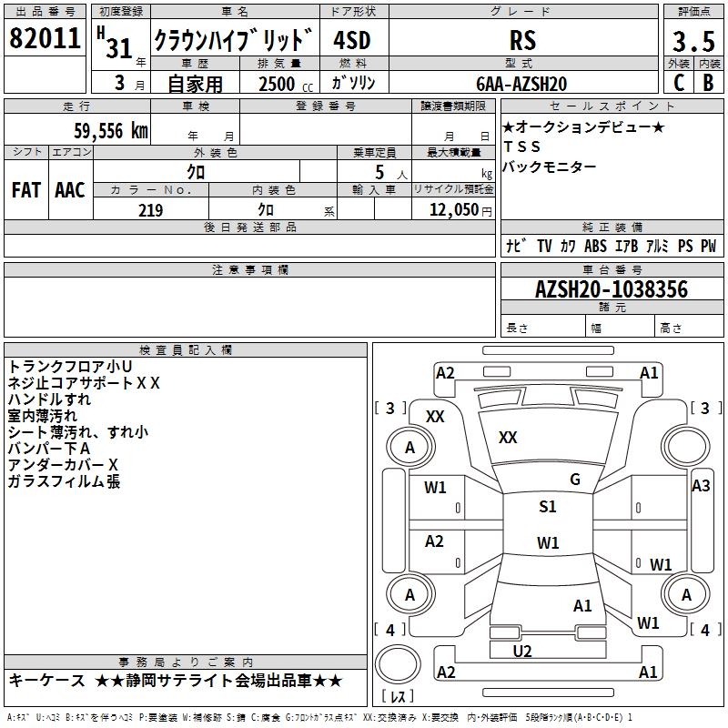Click the PS equipment entry
Viewport: 728px width, 728px height.
(685, 246)
